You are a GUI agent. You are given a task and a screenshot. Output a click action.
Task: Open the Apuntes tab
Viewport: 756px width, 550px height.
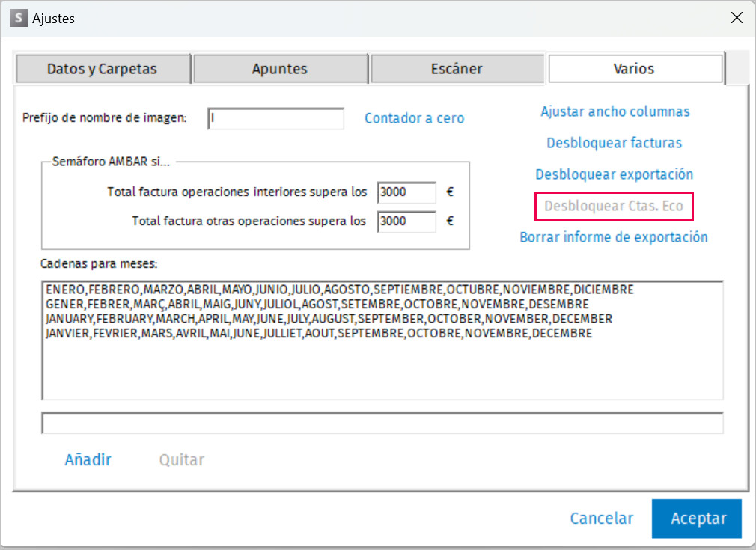tap(280, 69)
